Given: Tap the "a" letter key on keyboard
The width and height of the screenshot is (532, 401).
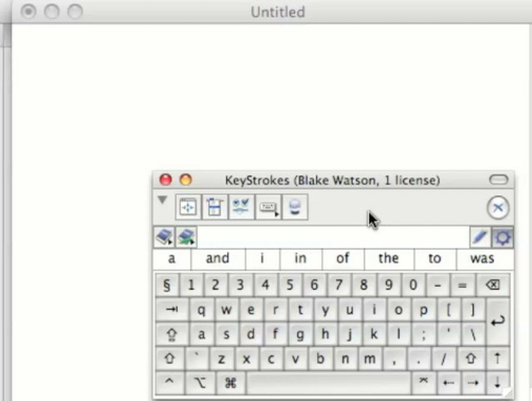Looking at the screenshot, I should point(201,334).
